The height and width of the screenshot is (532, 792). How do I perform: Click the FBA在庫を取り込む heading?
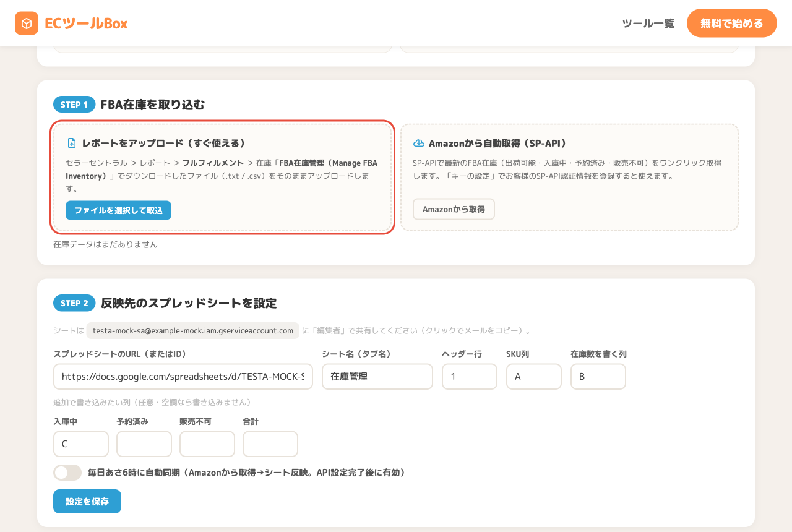pyautogui.click(x=153, y=105)
